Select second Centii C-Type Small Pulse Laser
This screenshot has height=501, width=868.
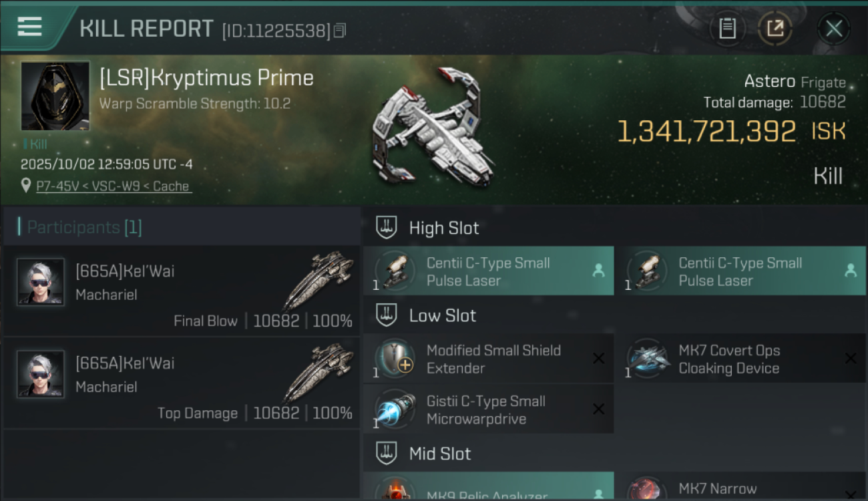740,272
